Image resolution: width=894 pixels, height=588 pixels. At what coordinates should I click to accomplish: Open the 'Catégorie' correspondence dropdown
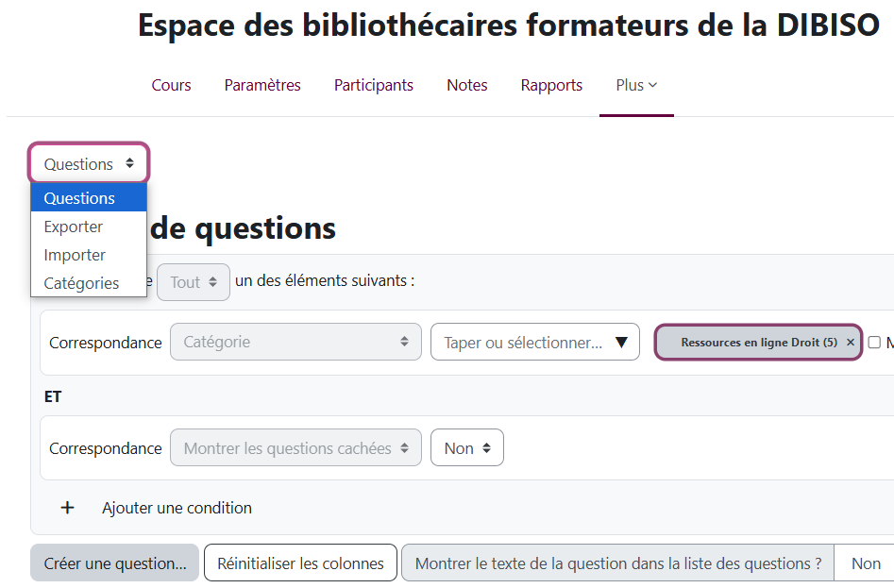(295, 342)
